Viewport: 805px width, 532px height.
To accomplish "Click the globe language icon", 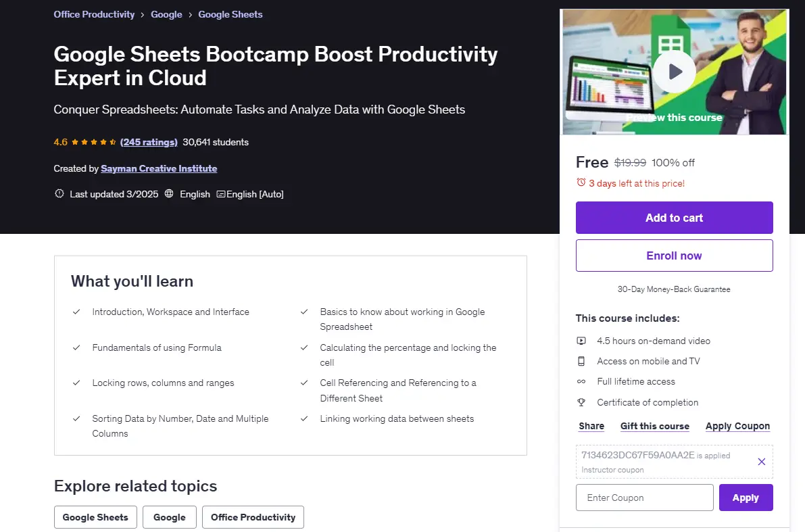I will tap(169, 193).
